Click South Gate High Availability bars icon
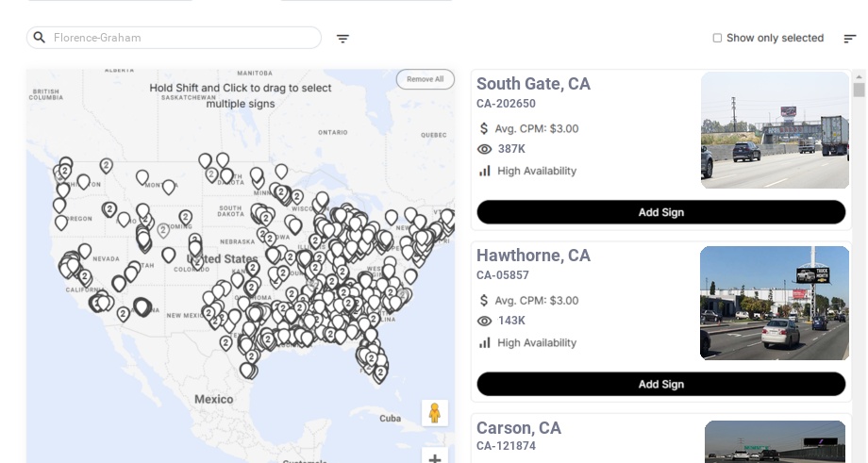Image resolution: width=868 pixels, height=463 pixels. 485,171
